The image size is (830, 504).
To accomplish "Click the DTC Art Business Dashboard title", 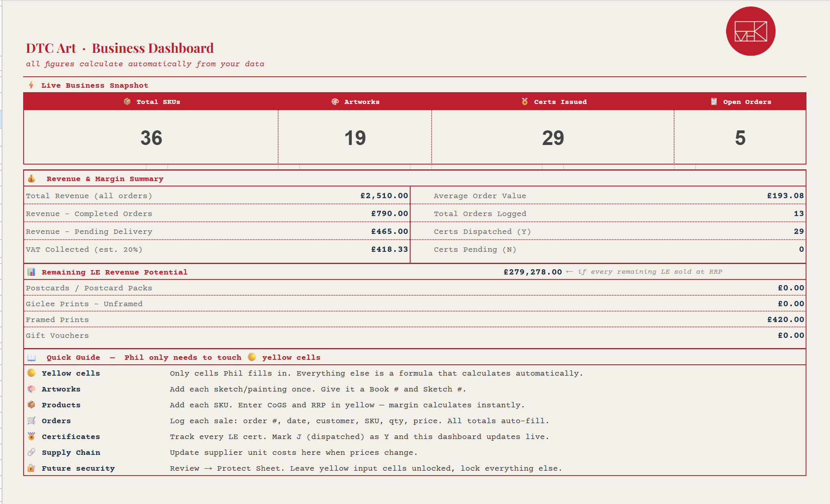I will 120,48.
